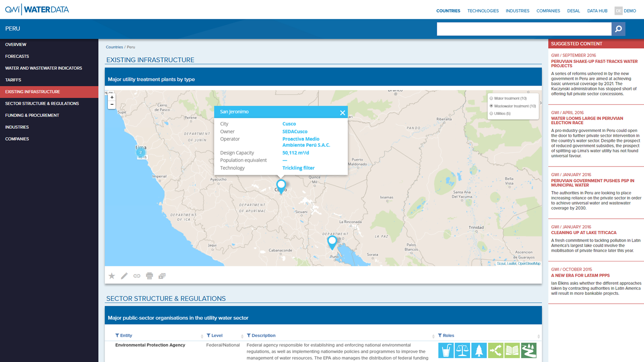The width and height of the screenshot is (644, 362).
Task: Open the Level column filter
Action: click(208, 335)
